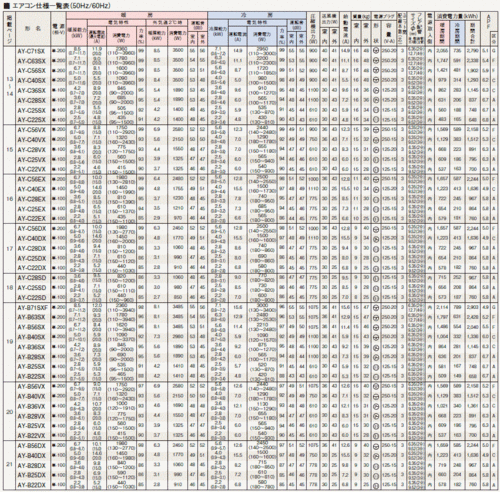This screenshot has width=500, height=492.
Task: Select the AY-C56VX model cell
Action: tap(32, 130)
